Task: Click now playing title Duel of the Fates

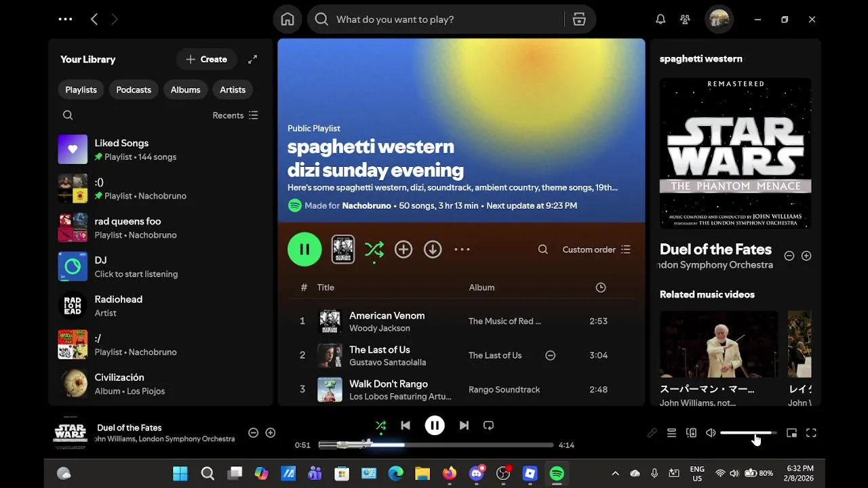Action: point(129,428)
